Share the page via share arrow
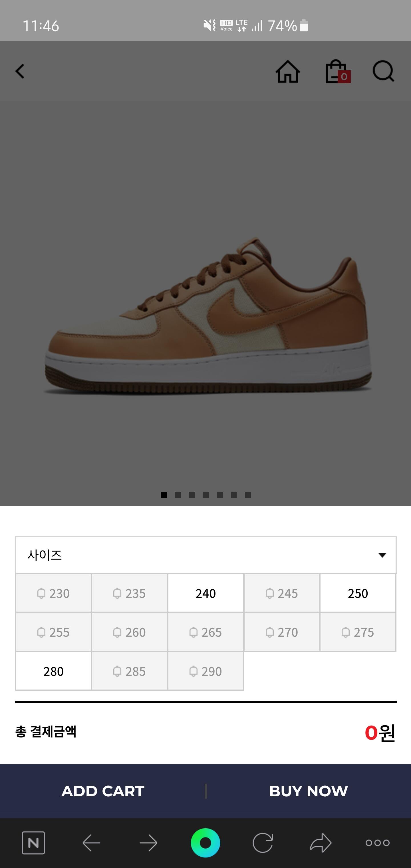The image size is (411, 868). tap(320, 843)
